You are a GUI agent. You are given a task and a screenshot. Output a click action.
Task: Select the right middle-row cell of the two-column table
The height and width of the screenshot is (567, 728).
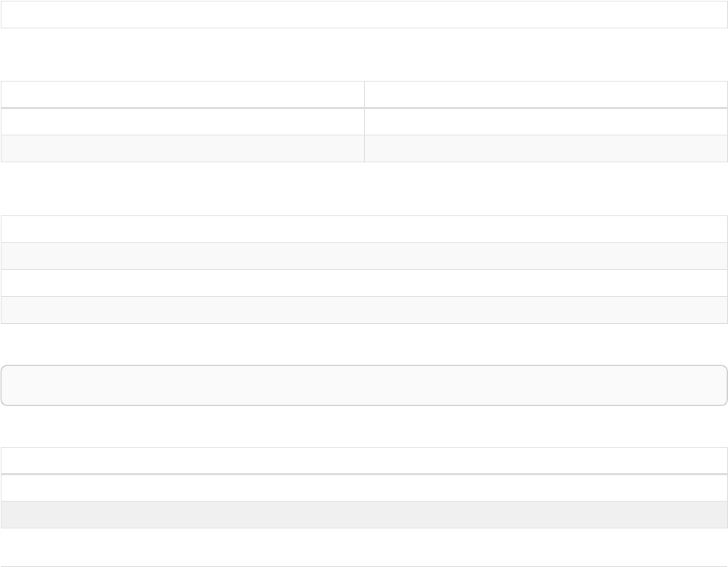(x=545, y=122)
